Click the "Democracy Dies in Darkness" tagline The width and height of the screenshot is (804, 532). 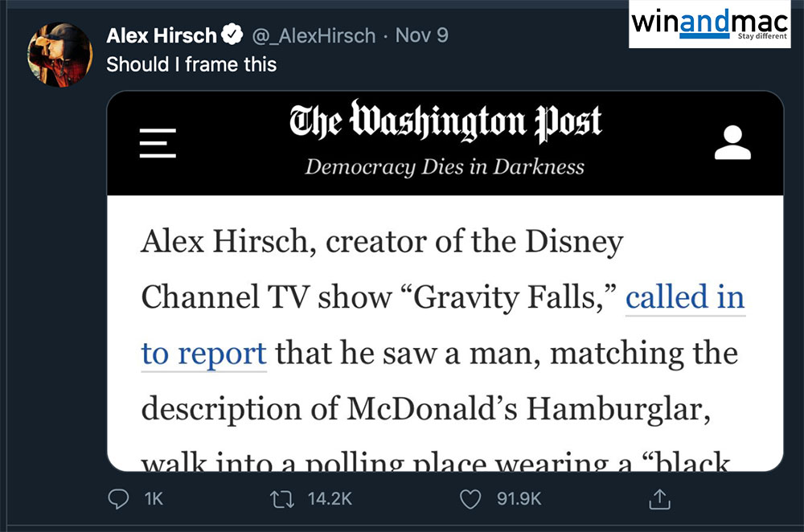click(x=445, y=167)
